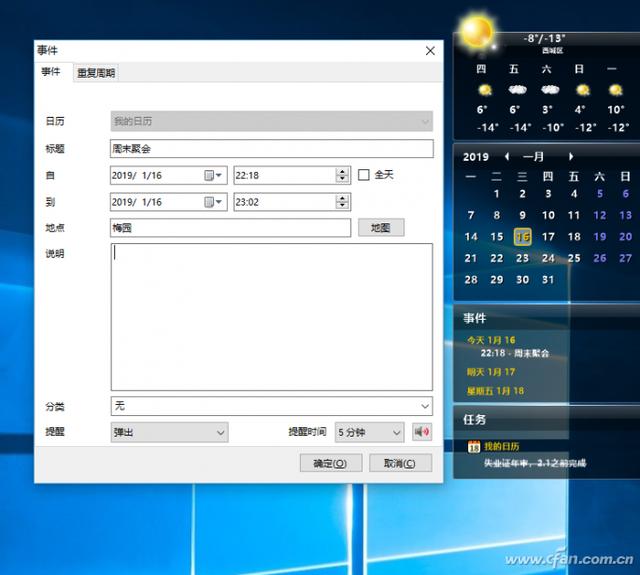The image size is (640, 575).
Task: Open the start date calendar picker
Action: 213,175
